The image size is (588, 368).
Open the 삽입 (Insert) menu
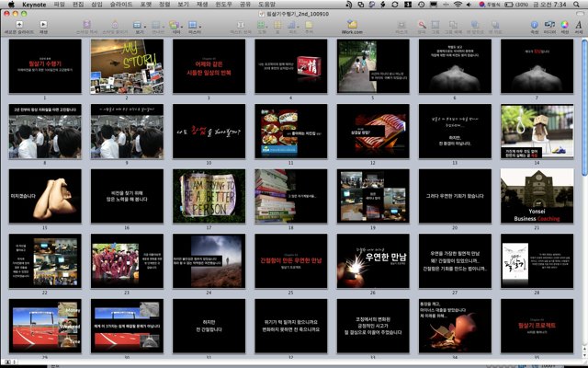click(96, 5)
